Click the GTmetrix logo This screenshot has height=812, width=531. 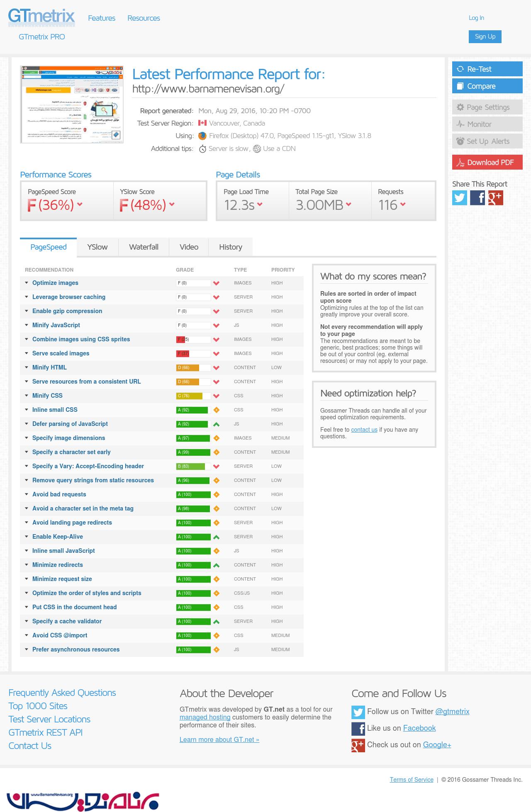click(x=41, y=17)
